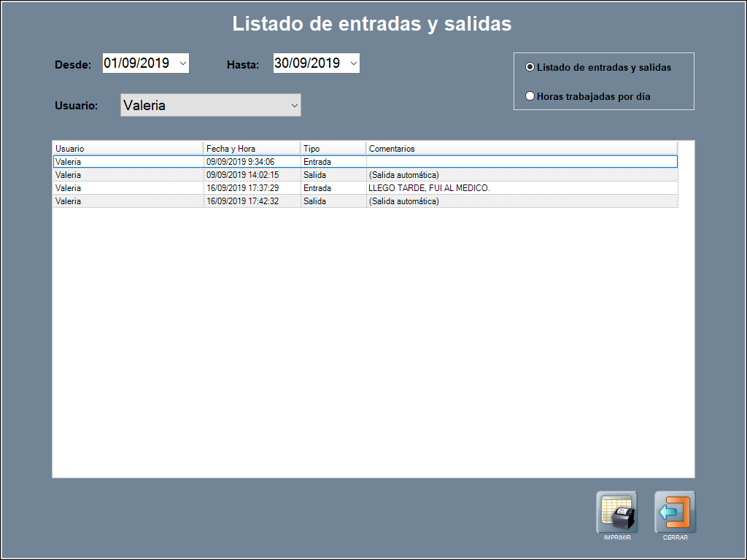Click the IMPRIMIR label text
747x560 pixels.
[x=616, y=537]
